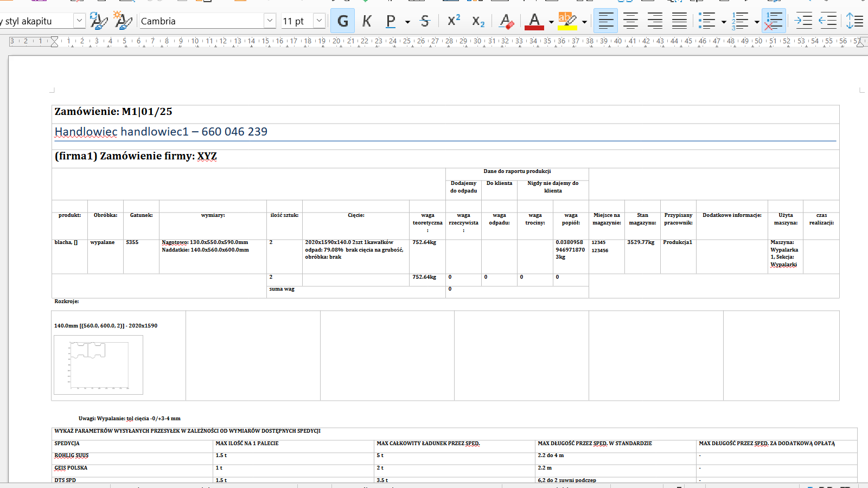868x488 pixels.
Task: Expand font size dropdown list
Action: click(x=320, y=21)
